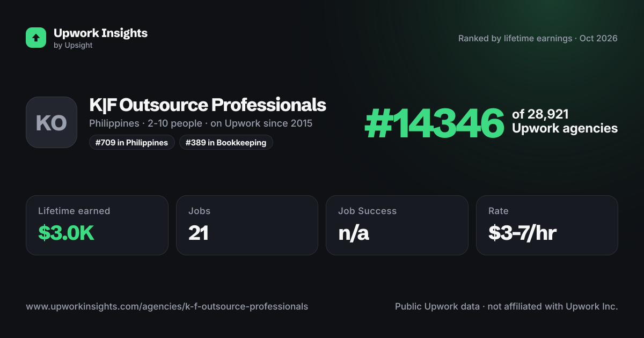Click the '#709 in Philippines' badge
The width and height of the screenshot is (644, 338).
click(131, 142)
